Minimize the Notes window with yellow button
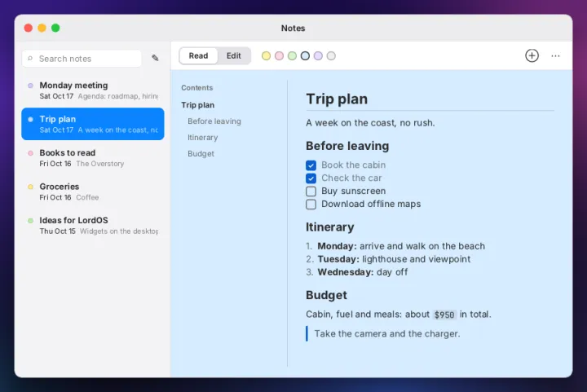The width and height of the screenshot is (587, 392). pyautogui.click(x=42, y=28)
